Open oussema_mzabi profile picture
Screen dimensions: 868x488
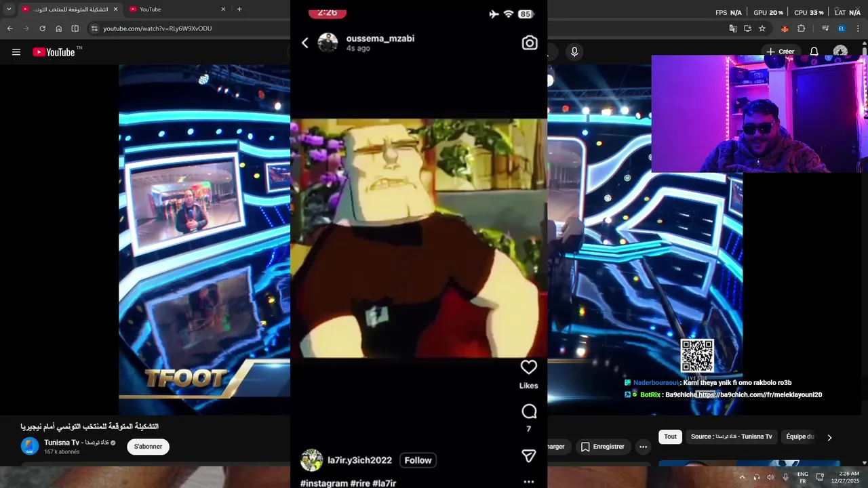pyautogui.click(x=328, y=43)
